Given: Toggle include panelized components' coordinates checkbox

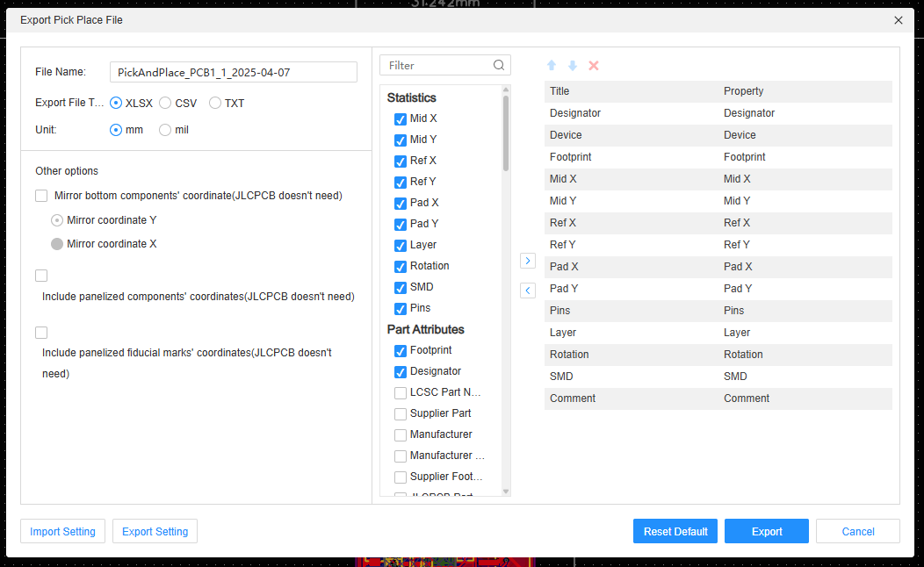Looking at the screenshot, I should [x=41, y=276].
